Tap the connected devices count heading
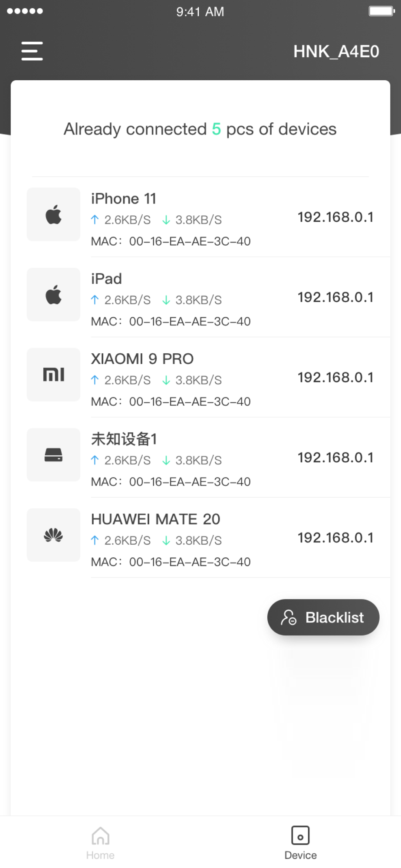Screen dimensions: 401x868 200,129
